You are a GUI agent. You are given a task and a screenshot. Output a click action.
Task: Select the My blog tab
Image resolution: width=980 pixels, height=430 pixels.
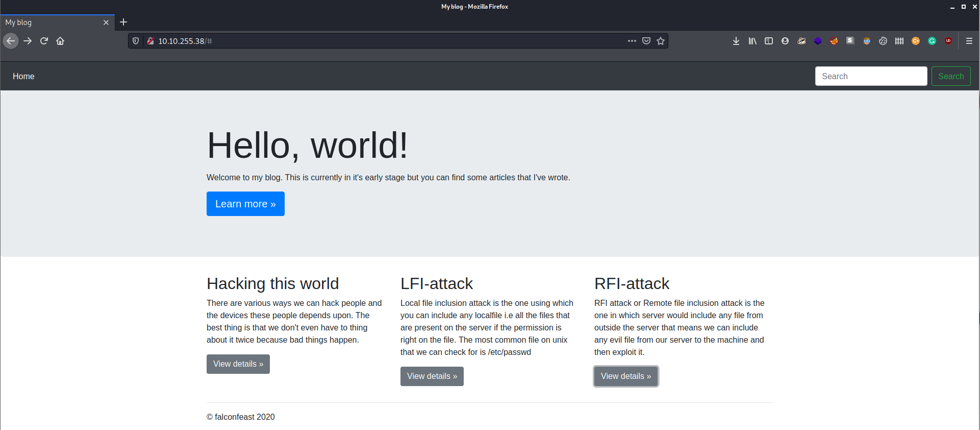[x=58, y=22]
